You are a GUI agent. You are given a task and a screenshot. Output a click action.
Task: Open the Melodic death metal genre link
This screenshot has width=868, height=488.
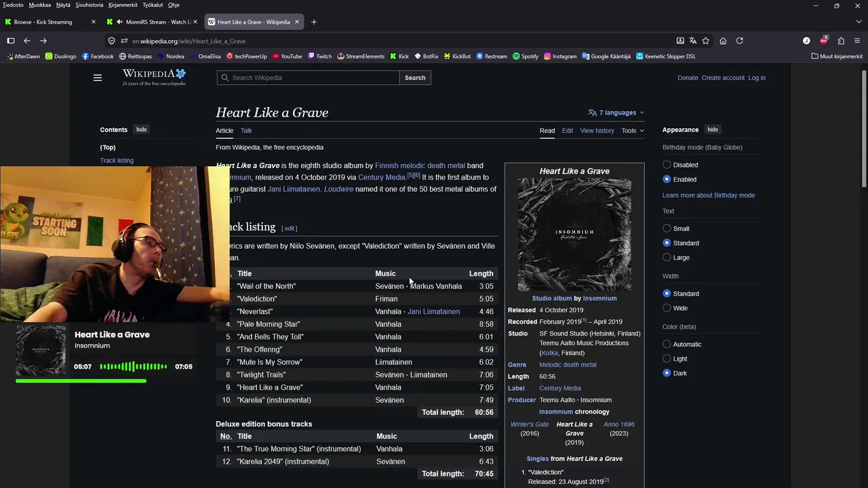(x=568, y=365)
